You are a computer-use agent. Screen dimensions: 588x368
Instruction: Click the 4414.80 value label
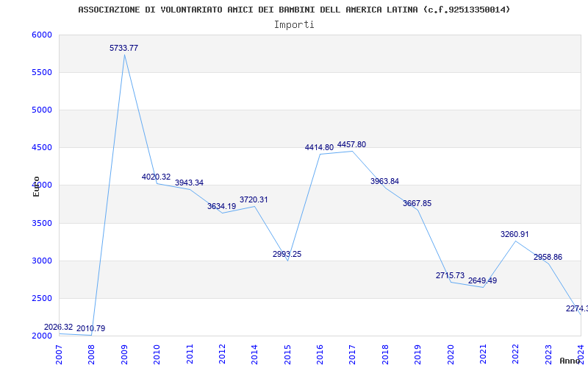[319, 148]
